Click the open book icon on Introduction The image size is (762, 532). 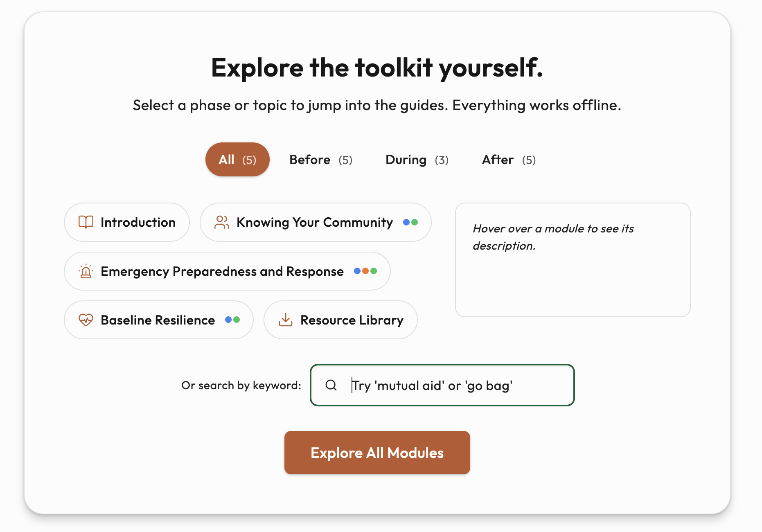86,222
